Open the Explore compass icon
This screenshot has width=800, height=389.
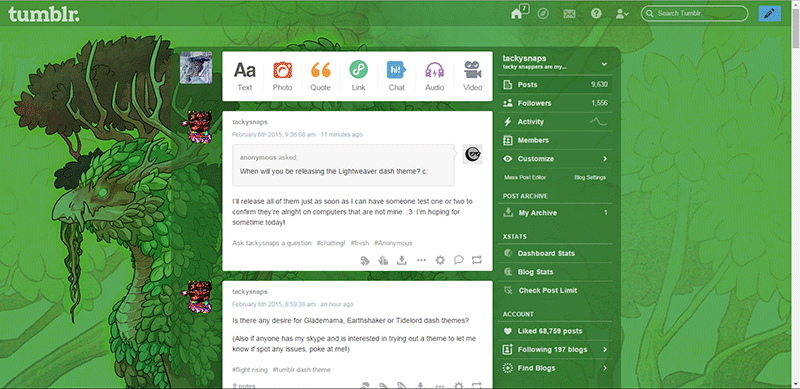(x=543, y=14)
